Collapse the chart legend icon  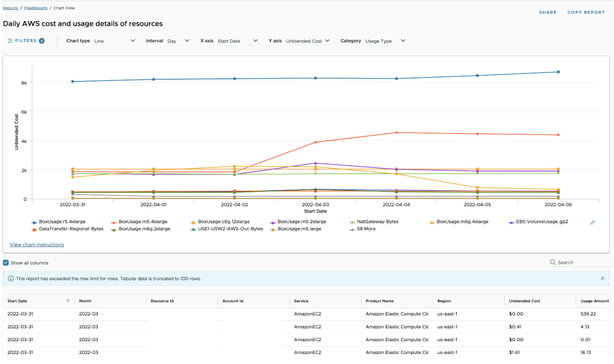coord(592,222)
